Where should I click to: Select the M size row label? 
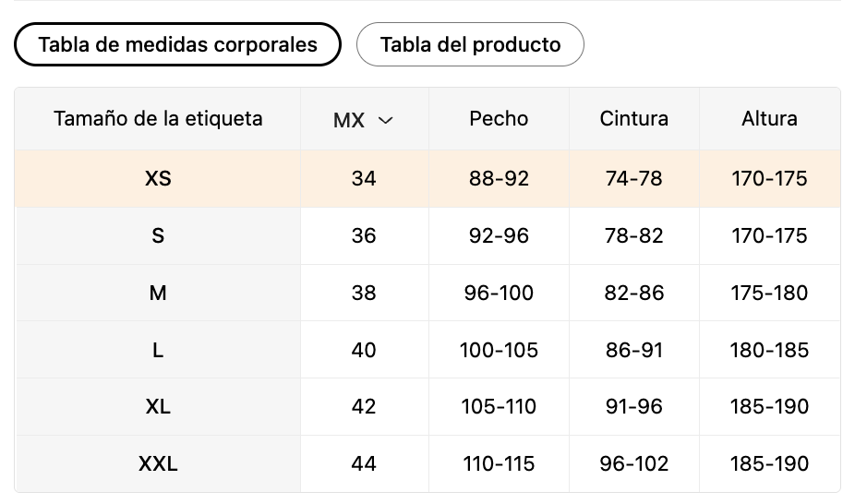[x=158, y=294]
